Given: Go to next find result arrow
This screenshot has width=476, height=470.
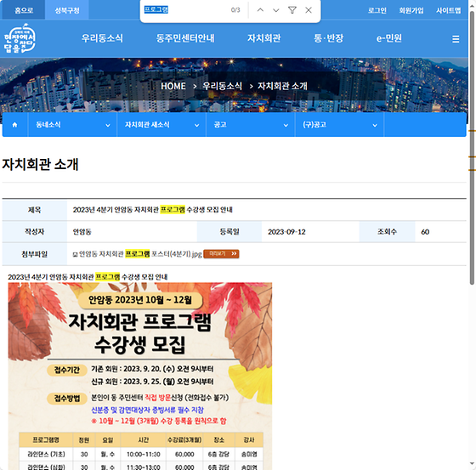Looking at the screenshot, I should tap(276, 10).
